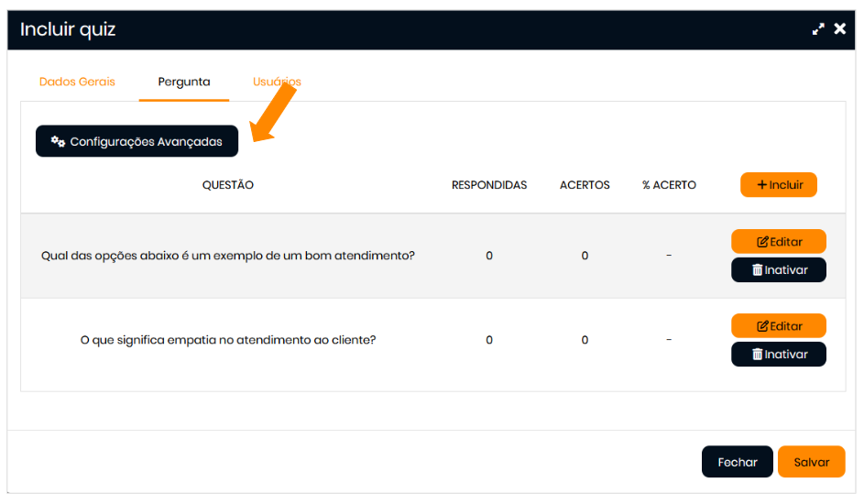Open the Usuários tab
The image size is (864, 504).
277,82
